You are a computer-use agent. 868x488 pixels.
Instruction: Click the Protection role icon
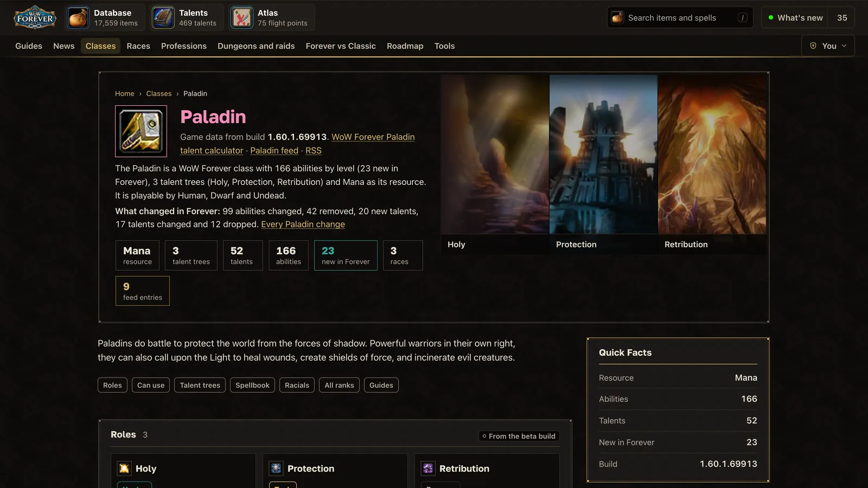click(x=276, y=468)
